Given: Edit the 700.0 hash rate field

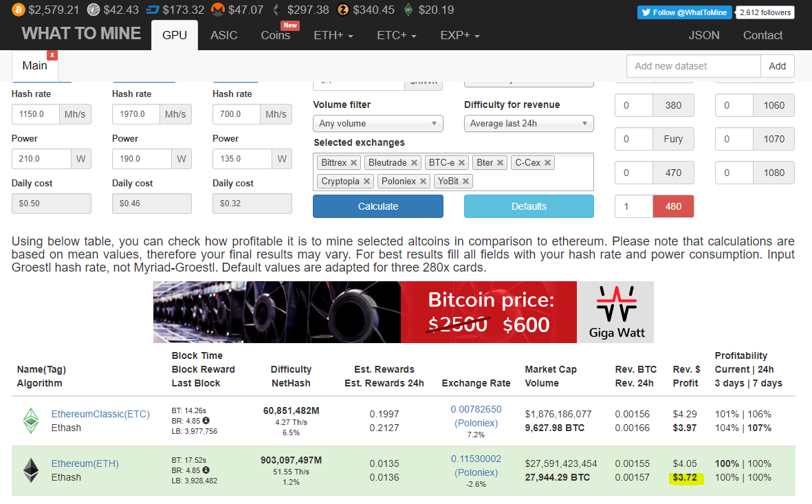Looking at the screenshot, I should click(x=237, y=114).
